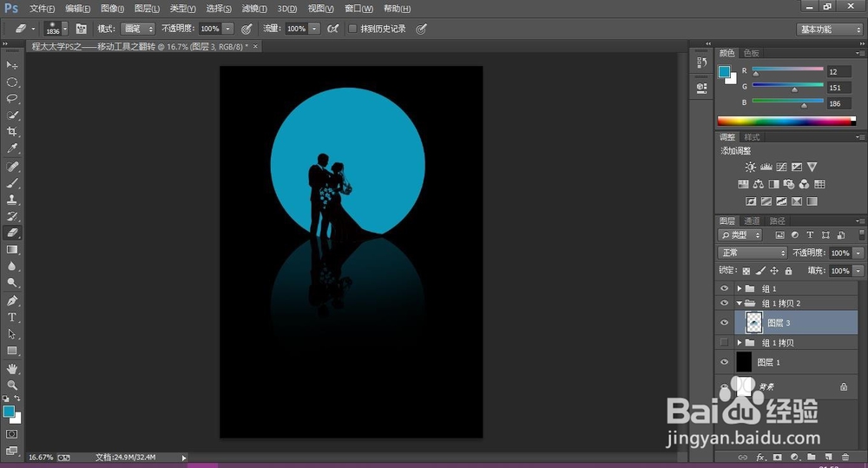Select the History Brush tool
The height and width of the screenshot is (468, 868).
click(11, 216)
